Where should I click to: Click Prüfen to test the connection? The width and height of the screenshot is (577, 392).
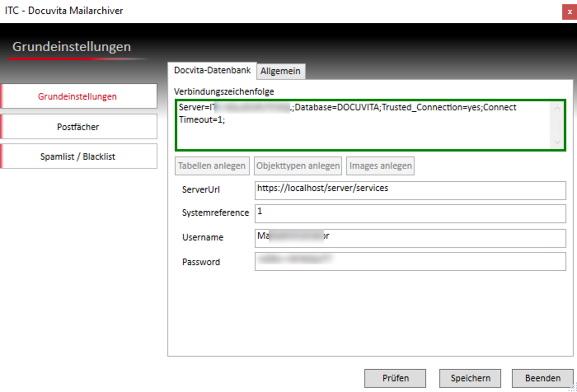pos(395,378)
